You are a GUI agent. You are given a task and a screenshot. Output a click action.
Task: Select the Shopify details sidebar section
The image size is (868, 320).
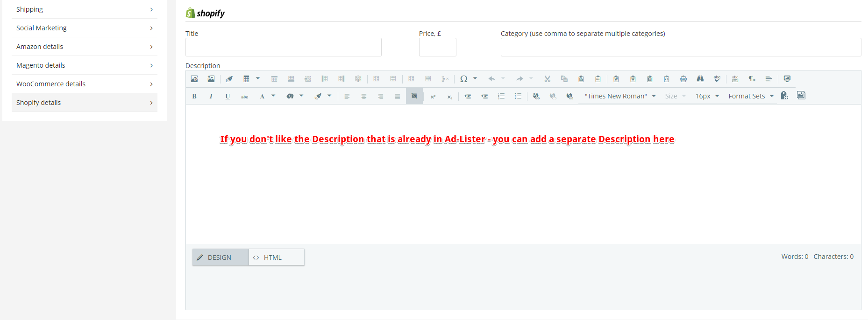85,103
